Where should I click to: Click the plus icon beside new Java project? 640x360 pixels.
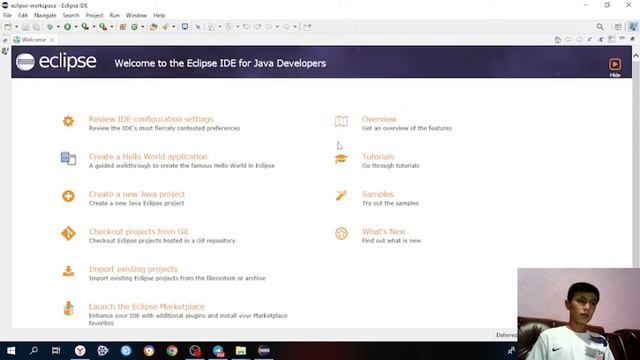68,196
